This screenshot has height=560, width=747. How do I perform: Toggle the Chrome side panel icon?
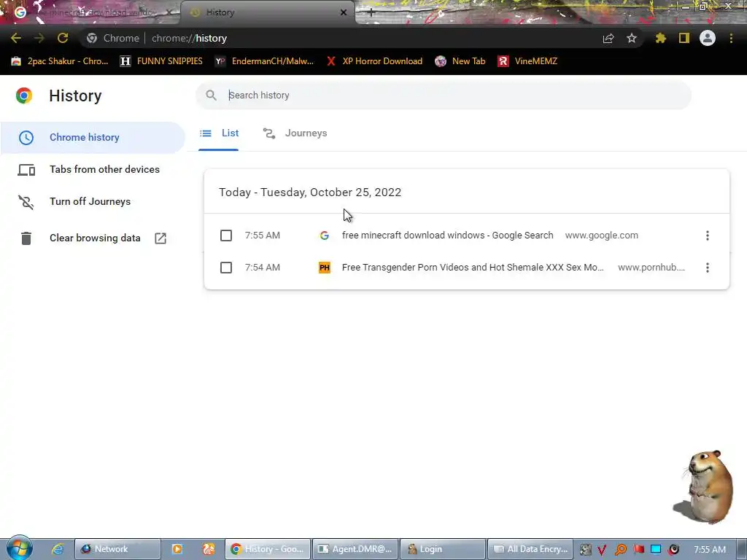coord(684,38)
